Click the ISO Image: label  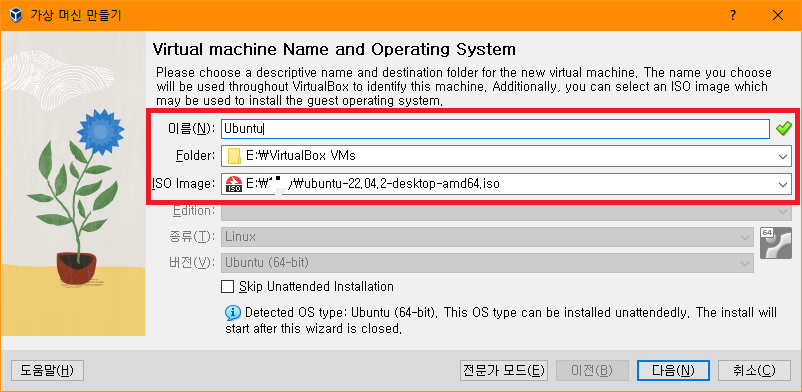(x=184, y=184)
